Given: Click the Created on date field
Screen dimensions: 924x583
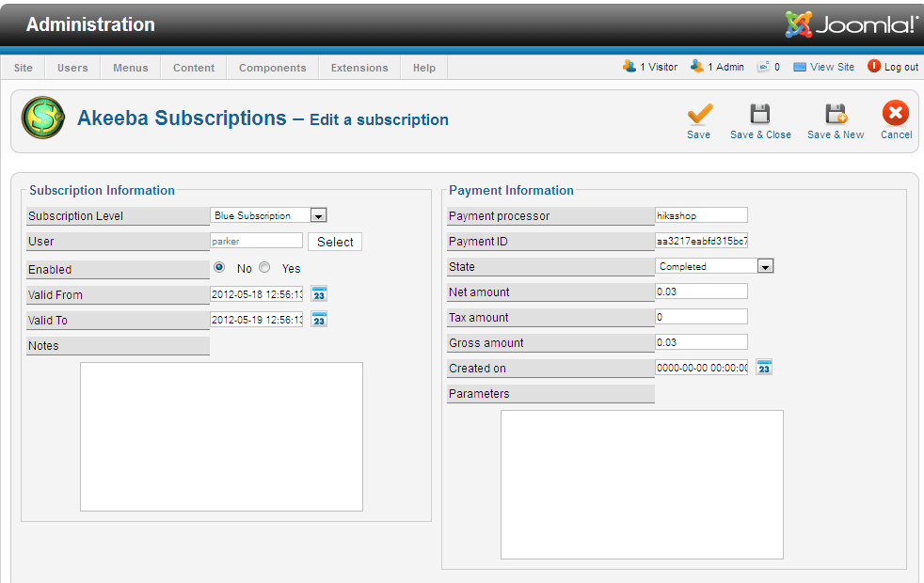Looking at the screenshot, I should 701,368.
